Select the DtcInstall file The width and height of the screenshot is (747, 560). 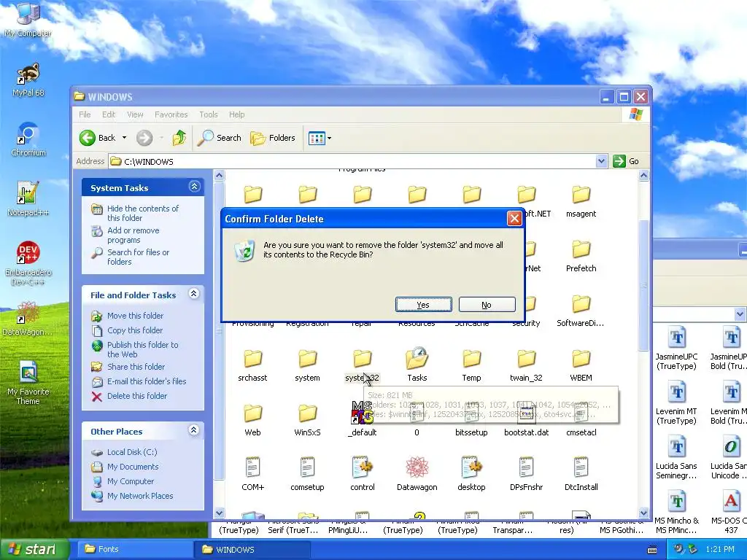coord(581,475)
